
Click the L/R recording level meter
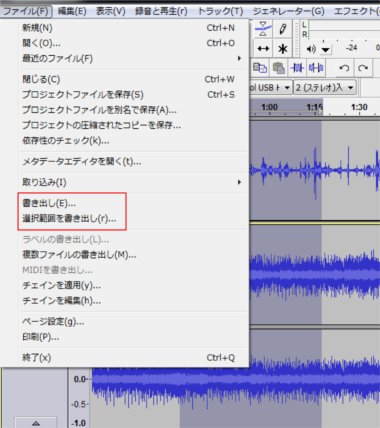(x=344, y=29)
